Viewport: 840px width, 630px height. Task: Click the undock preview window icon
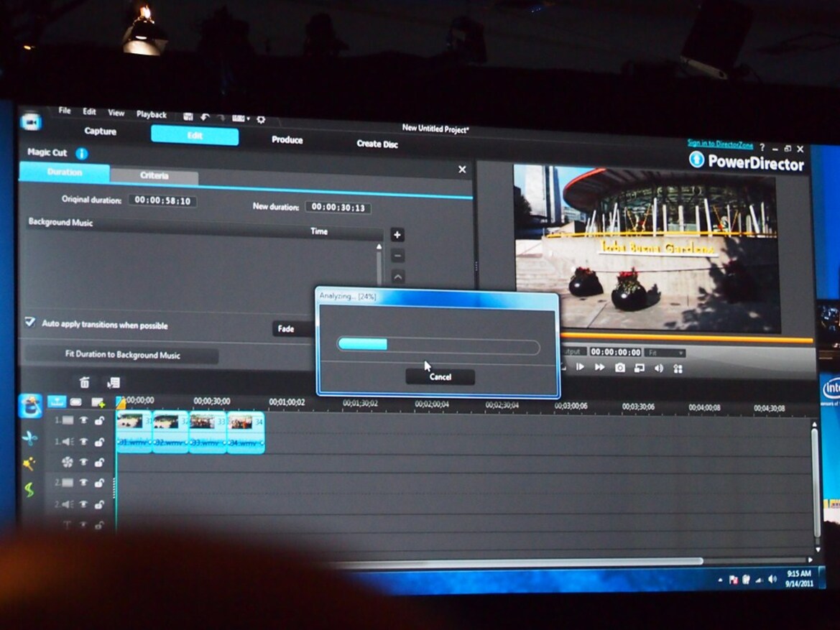[640, 368]
